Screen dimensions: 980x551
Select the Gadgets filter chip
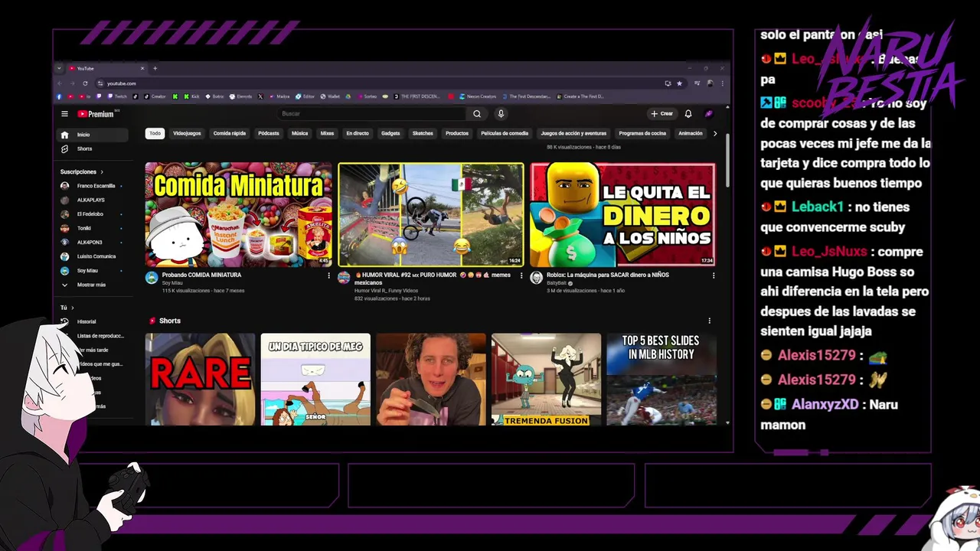[x=390, y=133]
